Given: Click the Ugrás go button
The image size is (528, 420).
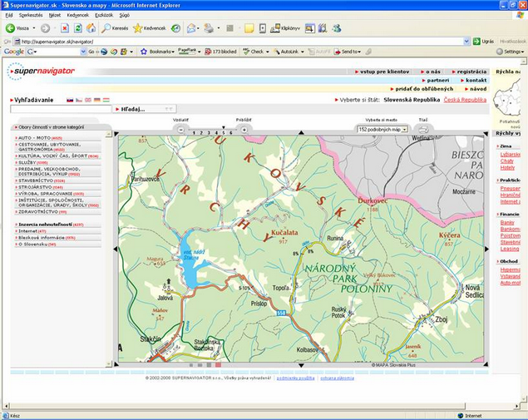Looking at the screenshot, I should point(484,42).
